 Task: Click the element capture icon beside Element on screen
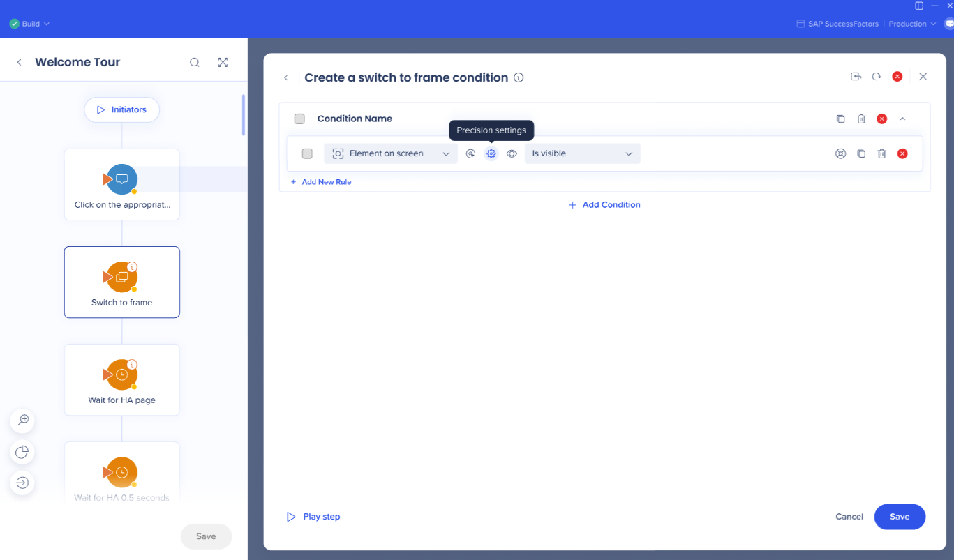point(470,153)
